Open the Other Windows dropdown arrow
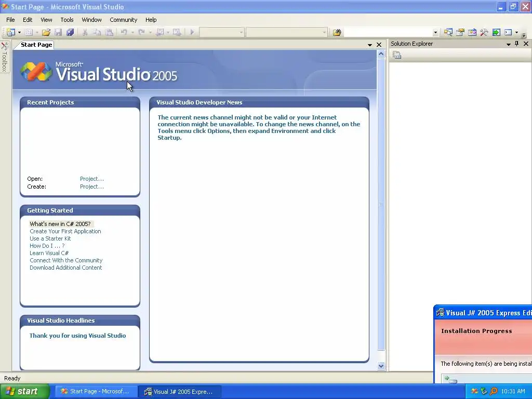This screenshot has height=399, width=532. pyautogui.click(x=516, y=33)
